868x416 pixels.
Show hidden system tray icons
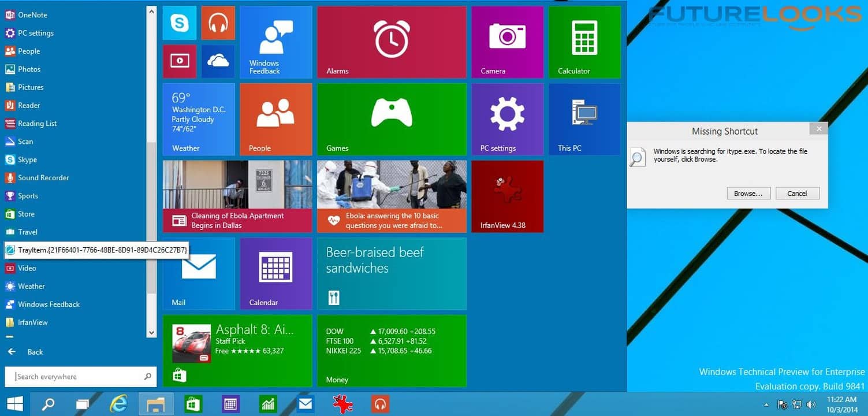(x=766, y=404)
